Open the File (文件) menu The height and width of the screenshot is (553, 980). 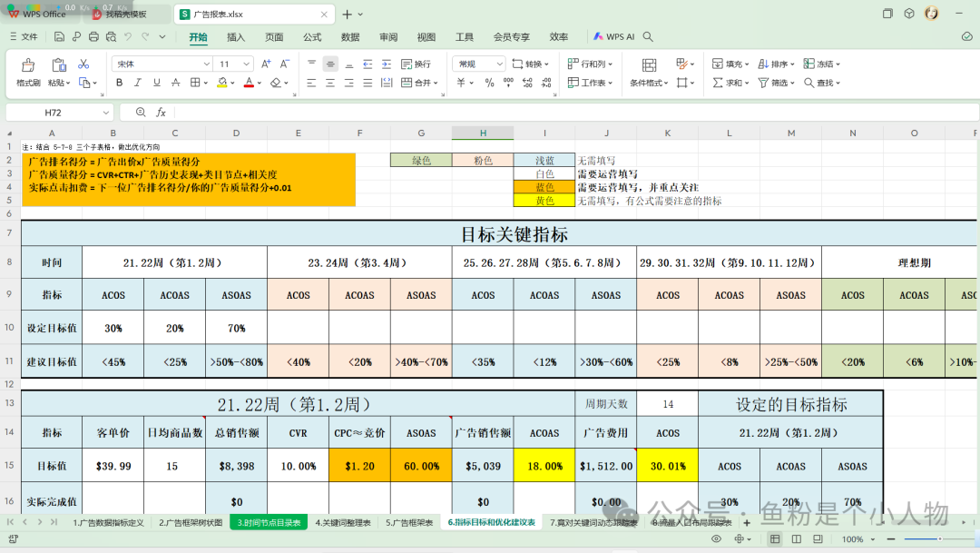[x=24, y=37]
